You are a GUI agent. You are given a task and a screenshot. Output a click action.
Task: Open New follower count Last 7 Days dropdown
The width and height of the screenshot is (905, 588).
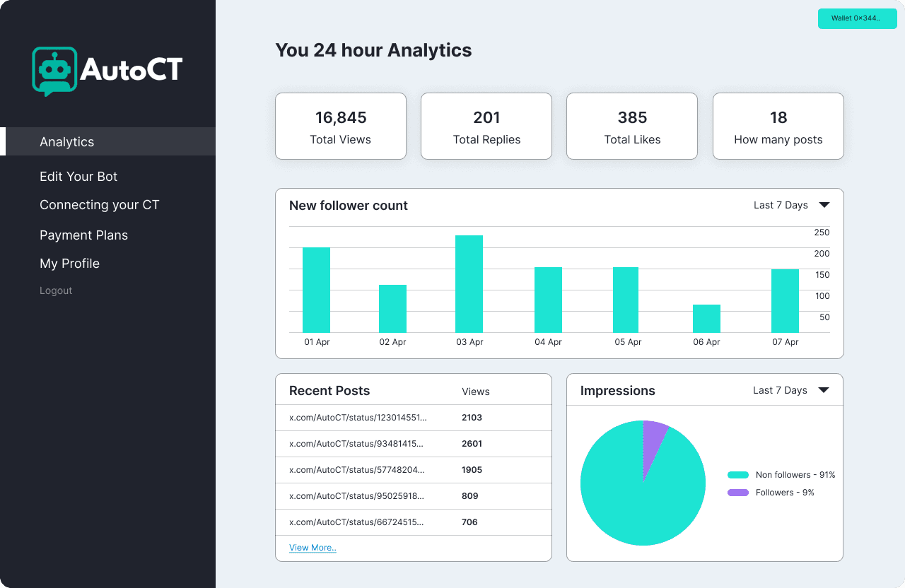[x=791, y=205]
